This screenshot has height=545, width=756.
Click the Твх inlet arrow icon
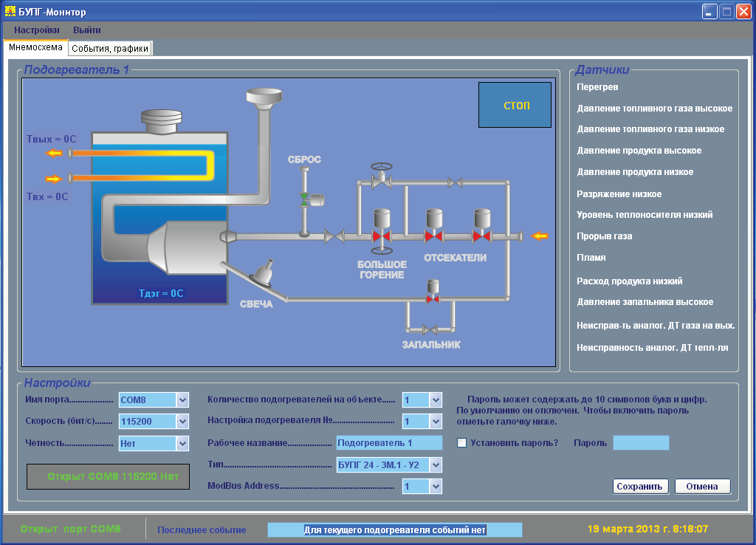(54, 179)
